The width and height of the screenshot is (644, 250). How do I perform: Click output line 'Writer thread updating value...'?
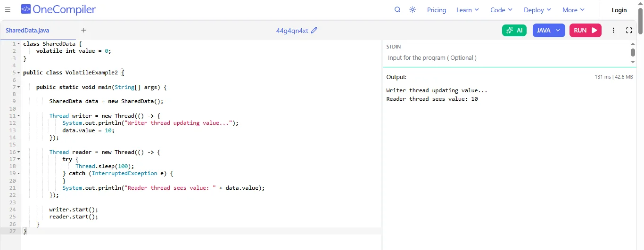tap(437, 90)
